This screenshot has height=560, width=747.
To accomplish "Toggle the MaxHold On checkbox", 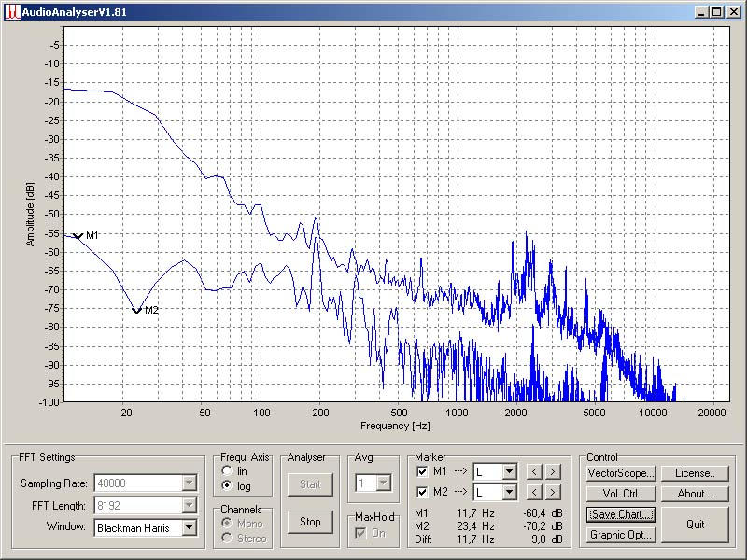I will pyautogui.click(x=361, y=533).
